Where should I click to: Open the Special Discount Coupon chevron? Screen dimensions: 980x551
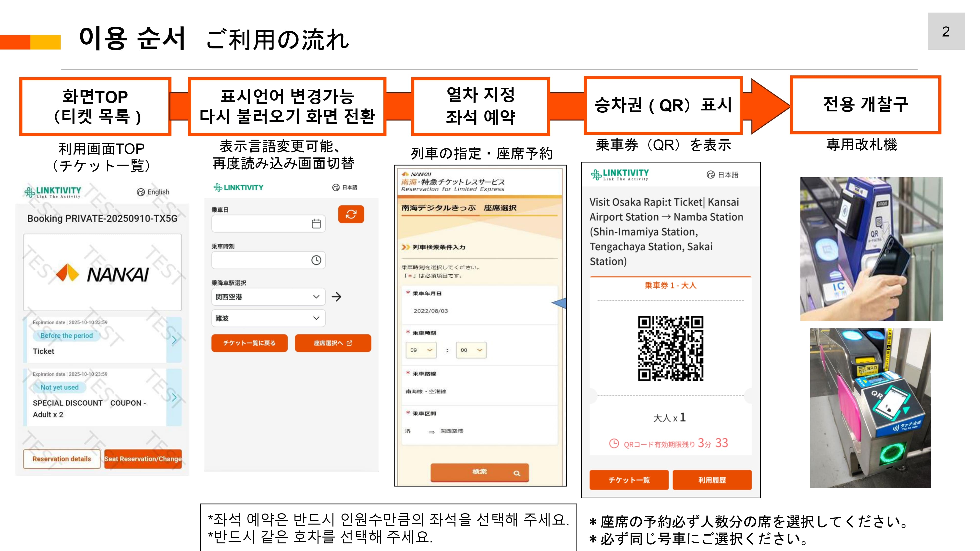[x=174, y=397]
